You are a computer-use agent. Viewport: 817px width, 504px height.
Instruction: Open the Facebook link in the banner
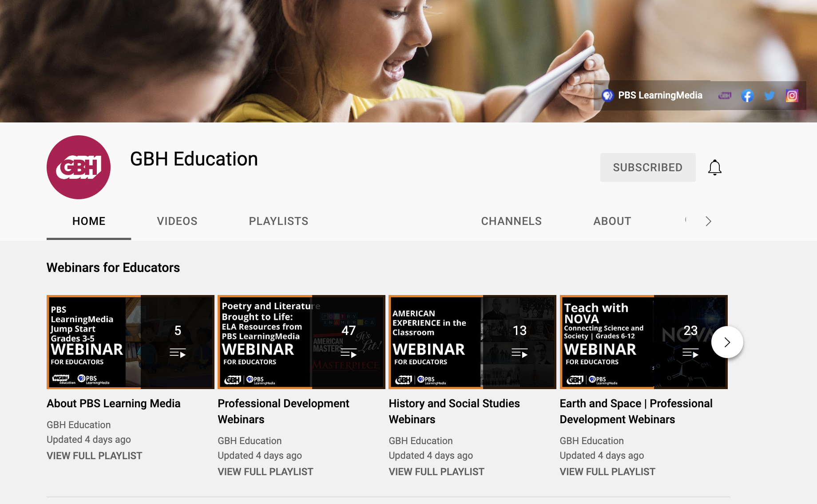coord(747,96)
